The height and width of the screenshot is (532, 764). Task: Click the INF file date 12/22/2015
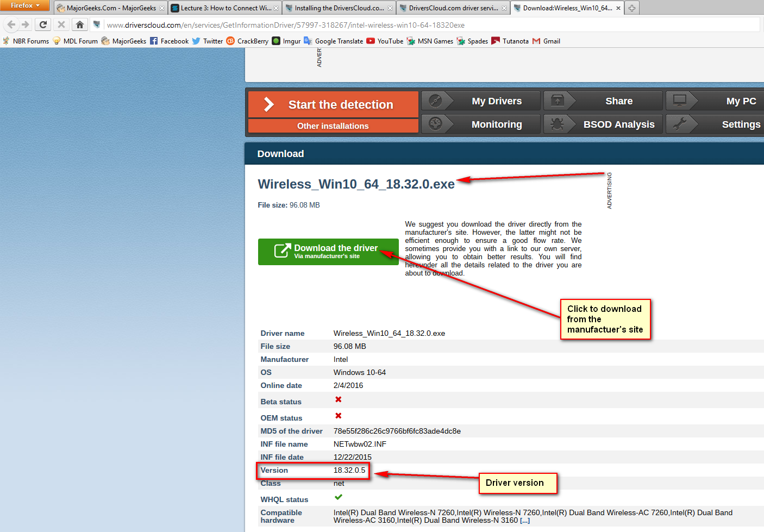pyautogui.click(x=353, y=457)
